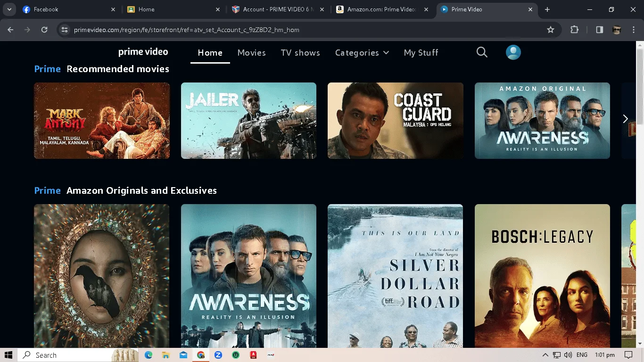Viewport: 644px width, 362px height.
Task: Open the Mark Antony movie thumbnail
Action: [x=102, y=121]
